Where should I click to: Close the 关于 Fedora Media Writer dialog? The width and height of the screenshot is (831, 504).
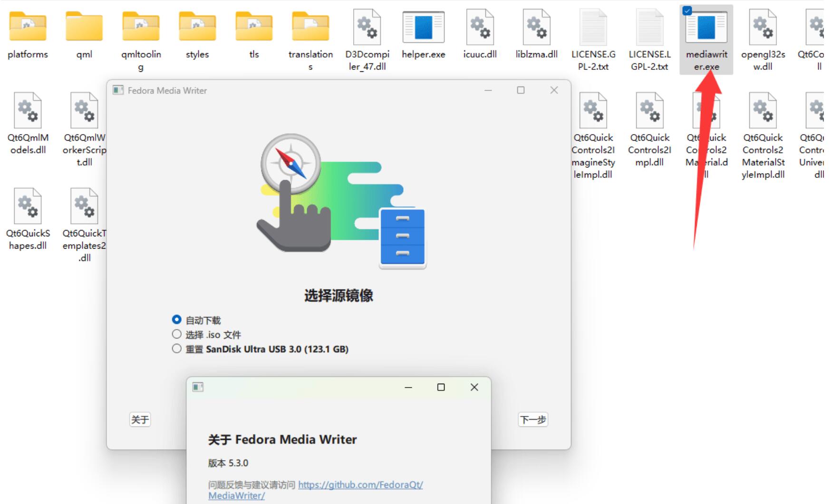(x=474, y=387)
